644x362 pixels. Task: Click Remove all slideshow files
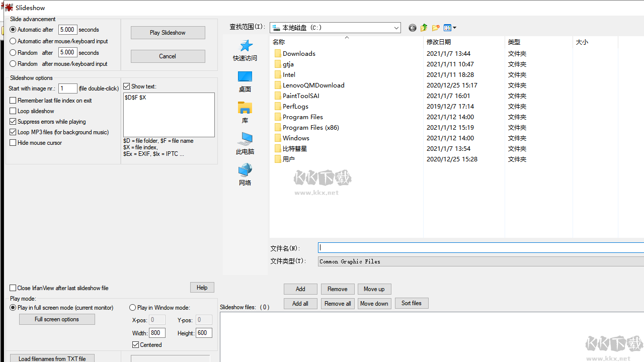(x=338, y=304)
